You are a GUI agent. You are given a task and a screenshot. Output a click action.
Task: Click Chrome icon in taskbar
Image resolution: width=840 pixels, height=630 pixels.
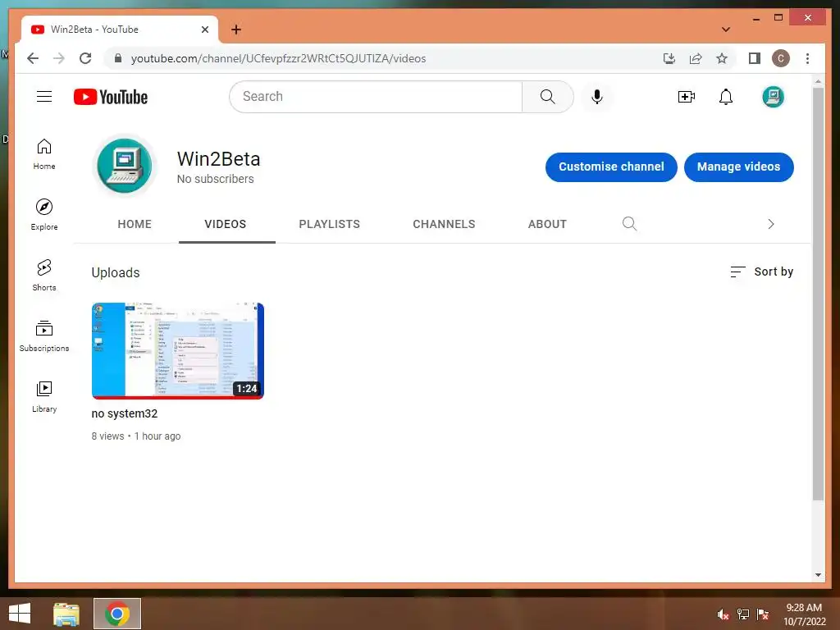[x=117, y=614]
